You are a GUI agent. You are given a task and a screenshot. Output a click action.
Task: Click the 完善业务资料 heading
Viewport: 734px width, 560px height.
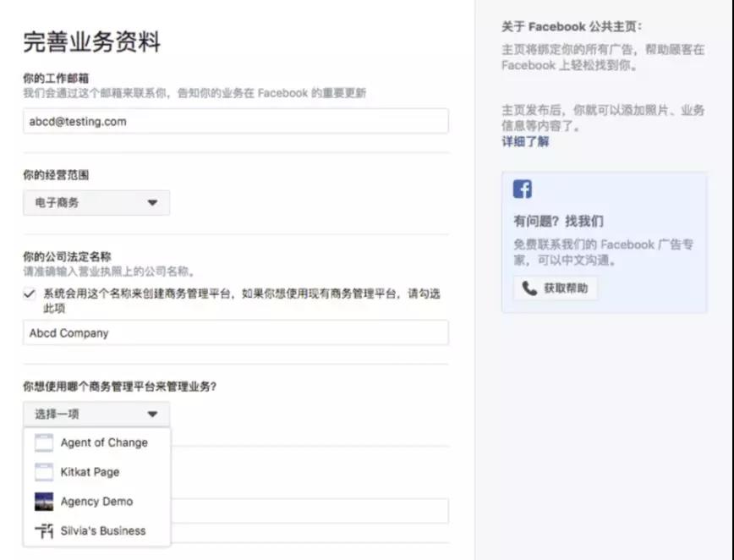click(x=91, y=41)
